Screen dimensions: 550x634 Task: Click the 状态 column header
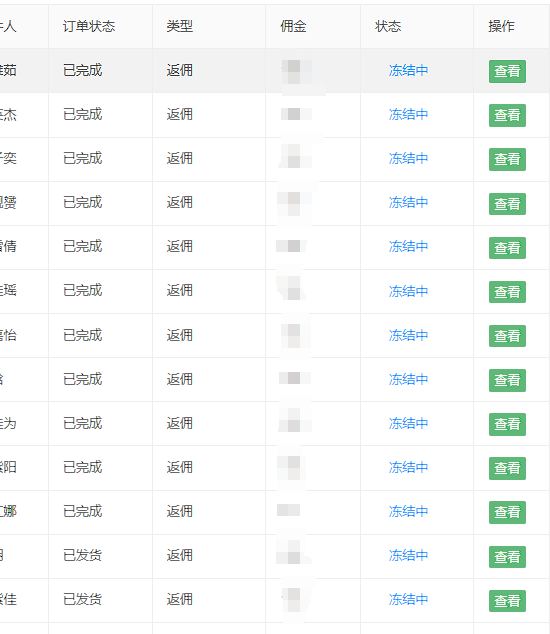[x=388, y=26]
